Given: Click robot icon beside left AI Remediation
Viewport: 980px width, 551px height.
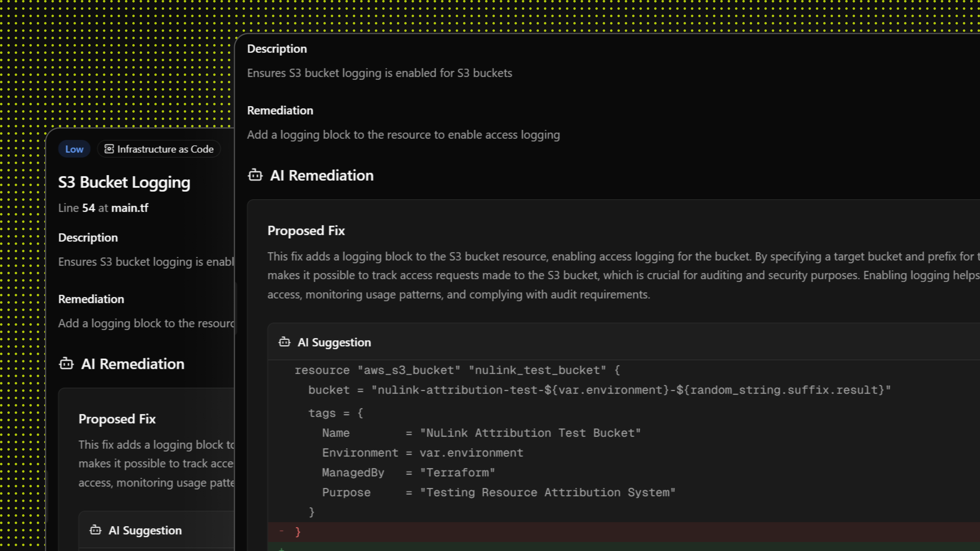Looking at the screenshot, I should (66, 364).
